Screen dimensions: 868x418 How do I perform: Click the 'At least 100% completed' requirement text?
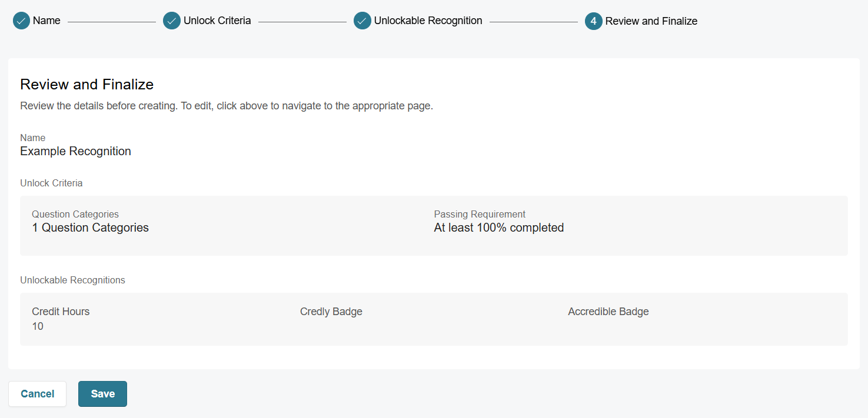(498, 228)
